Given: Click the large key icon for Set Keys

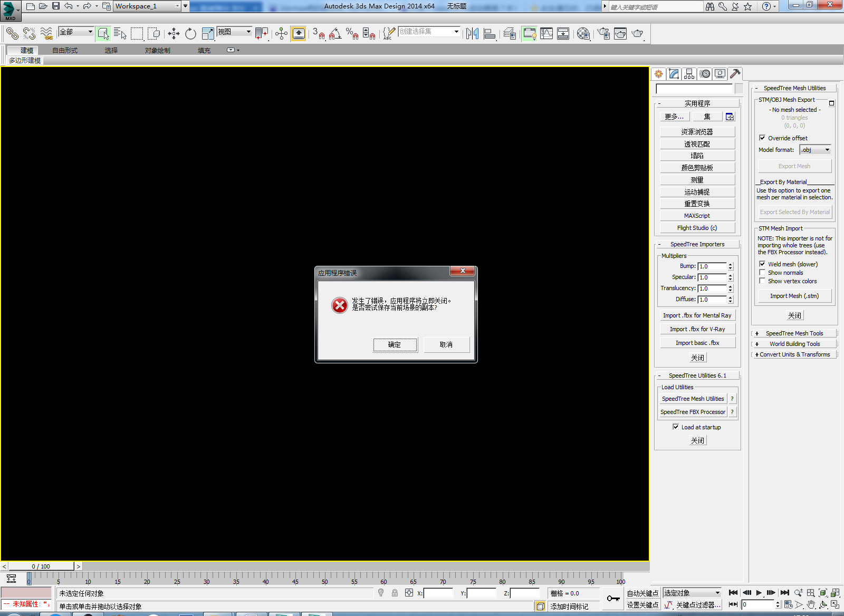Looking at the screenshot, I should coord(613,599).
